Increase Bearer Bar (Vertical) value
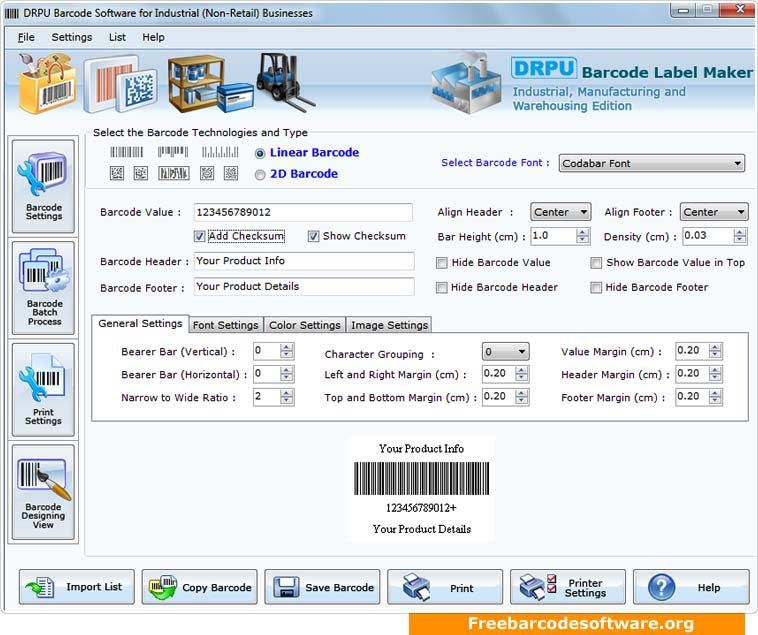The width and height of the screenshot is (758, 635). point(287,347)
